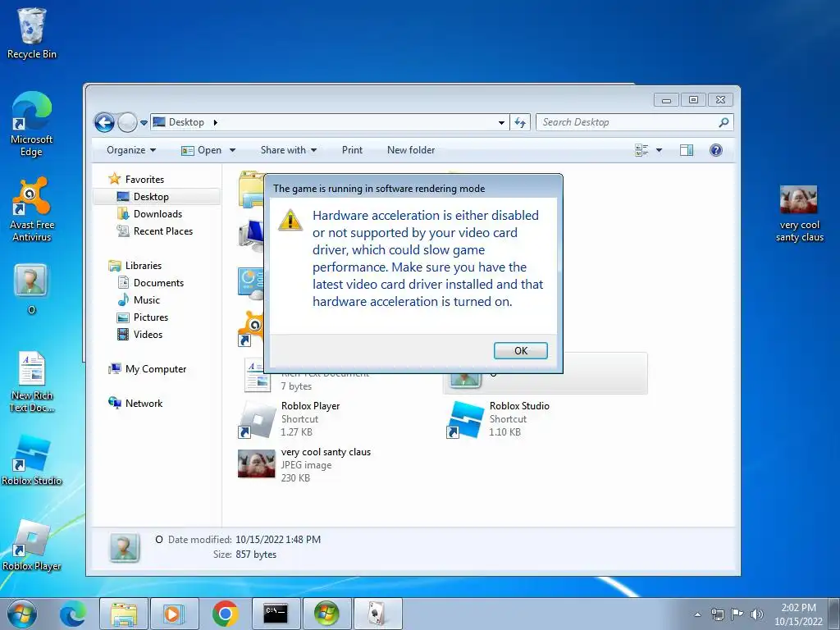Open the address bar history dropdown
The height and width of the screenshot is (630, 840).
coord(501,123)
